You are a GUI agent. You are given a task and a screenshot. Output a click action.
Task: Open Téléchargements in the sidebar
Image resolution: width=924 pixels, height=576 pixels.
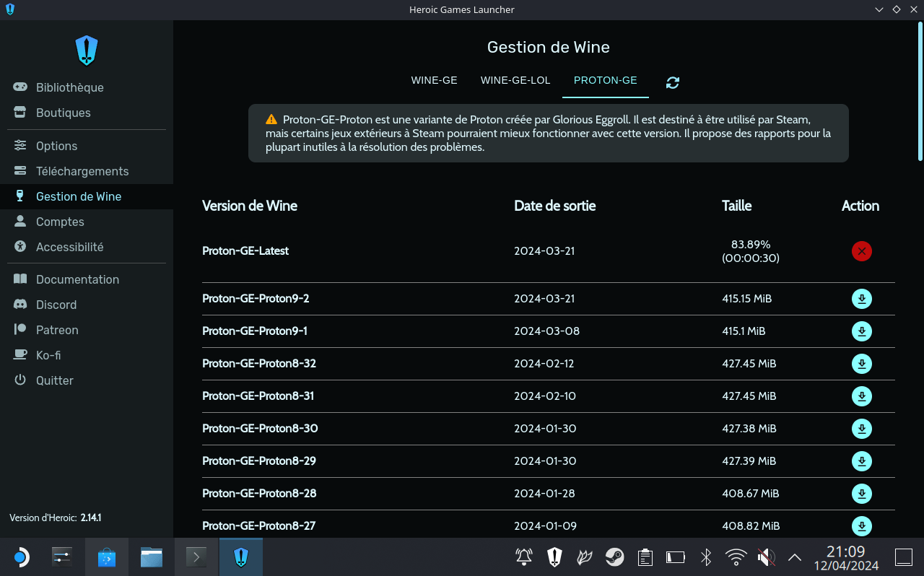(87, 171)
